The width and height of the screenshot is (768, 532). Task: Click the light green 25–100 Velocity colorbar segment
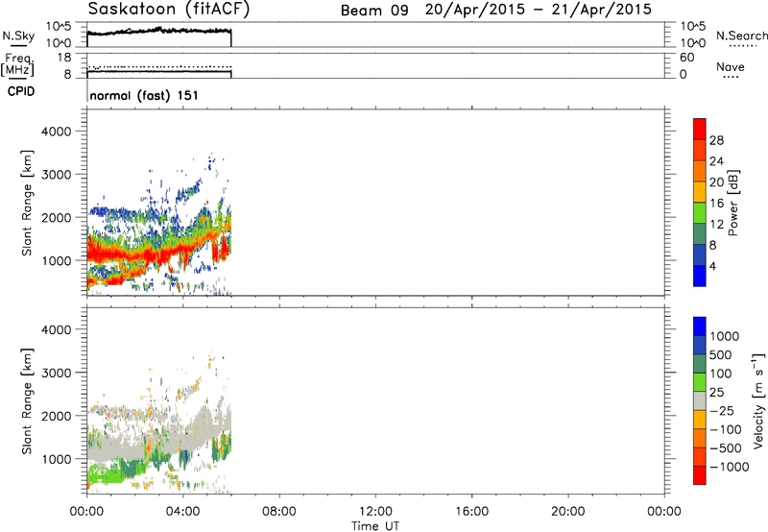point(700,382)
